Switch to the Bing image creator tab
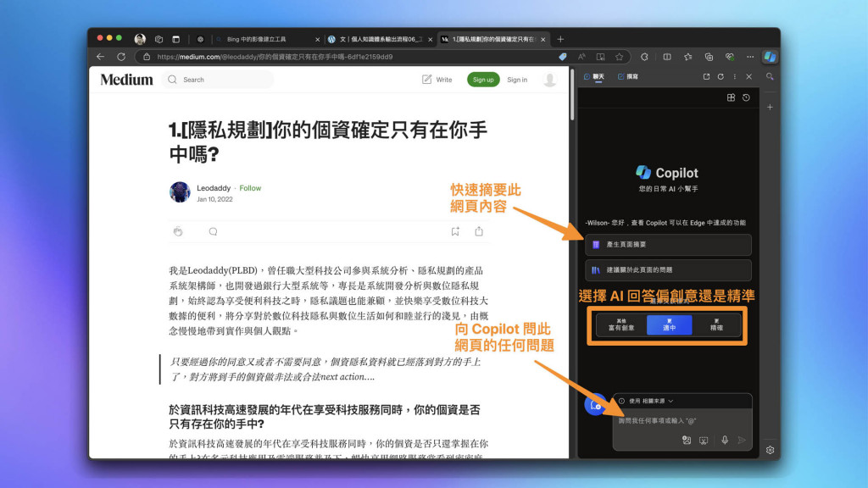The width and height of the screenshot is (868, 488). point(267,39)
